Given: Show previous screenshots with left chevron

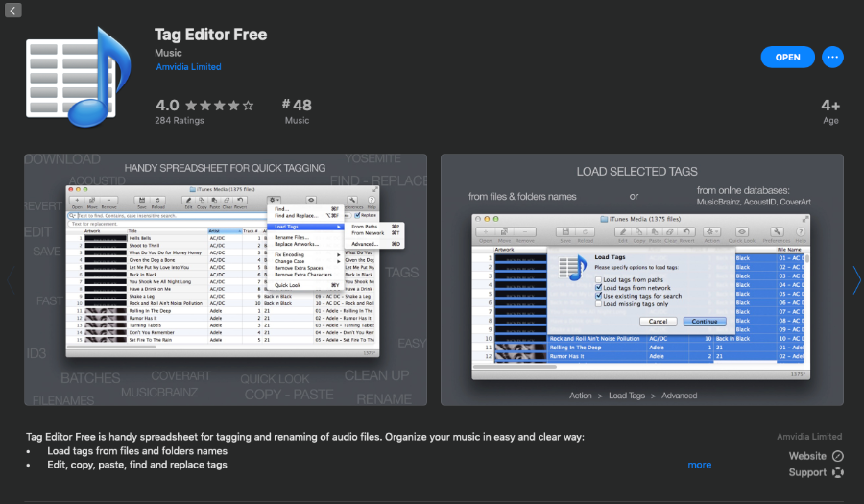Looking at the screenshot, I should coord(10,279).
